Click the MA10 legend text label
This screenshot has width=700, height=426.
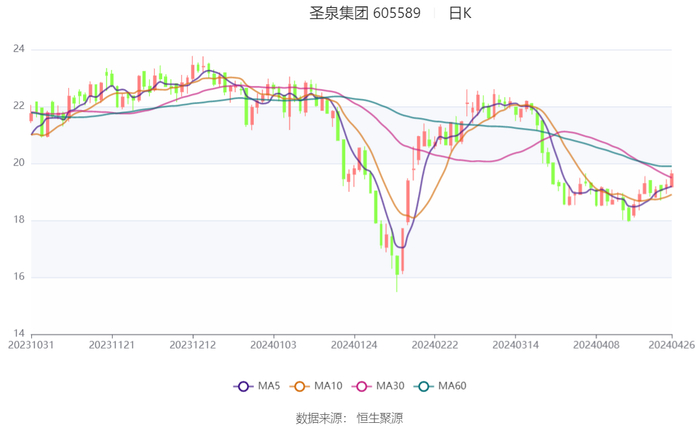(x=328, y=386)
